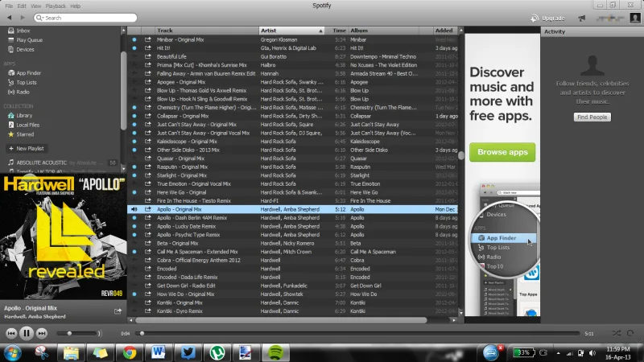
Task: Open Radio in the sidebar
Action: pyautogui.click(x=23, y=92)
